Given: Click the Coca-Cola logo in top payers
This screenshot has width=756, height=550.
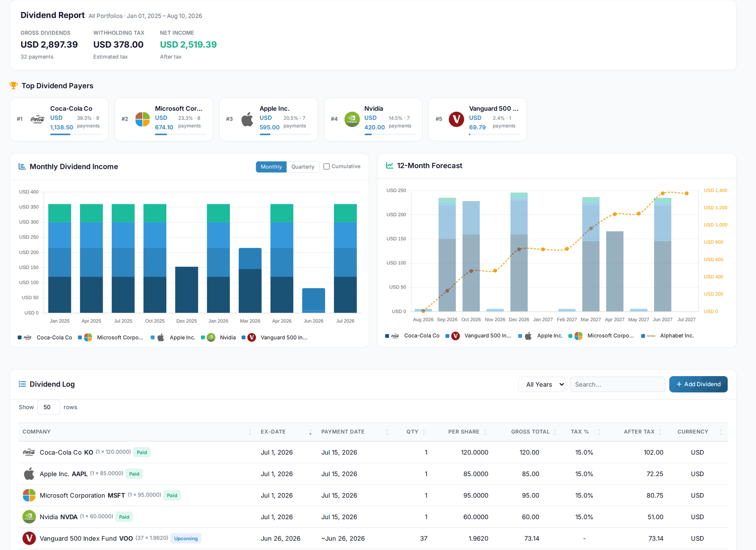Looking at the screenshot, I should click(x=37, y=119).
